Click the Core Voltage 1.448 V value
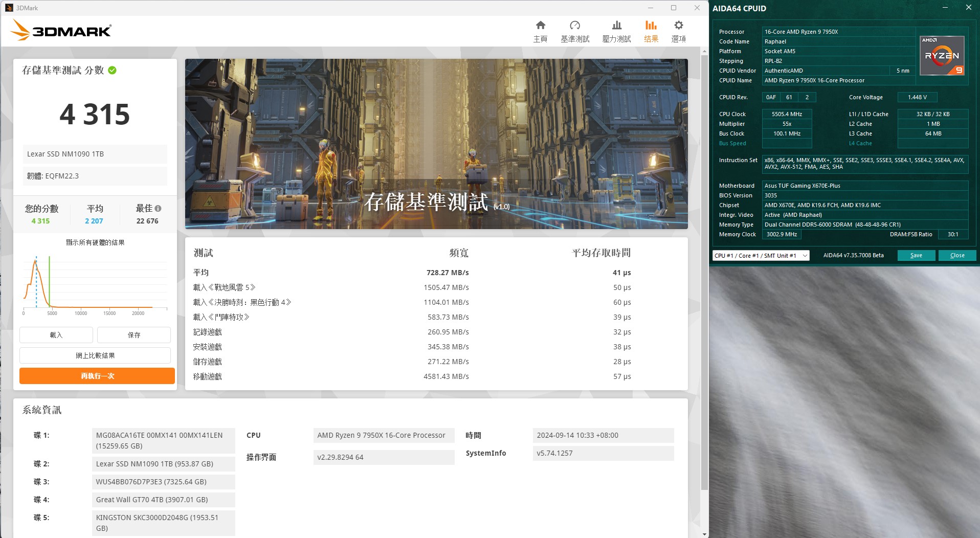 click(x=917, y=97)
